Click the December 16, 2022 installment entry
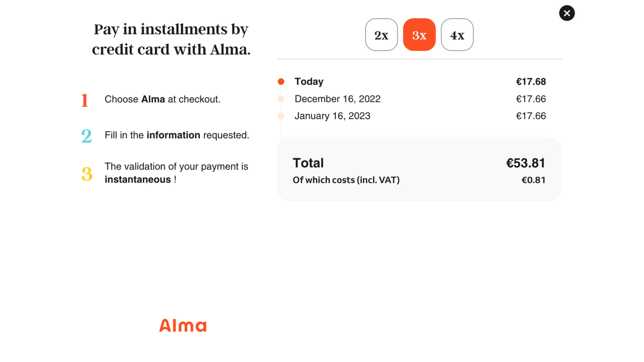Screen dimensions: 644x362 point(338,99)
